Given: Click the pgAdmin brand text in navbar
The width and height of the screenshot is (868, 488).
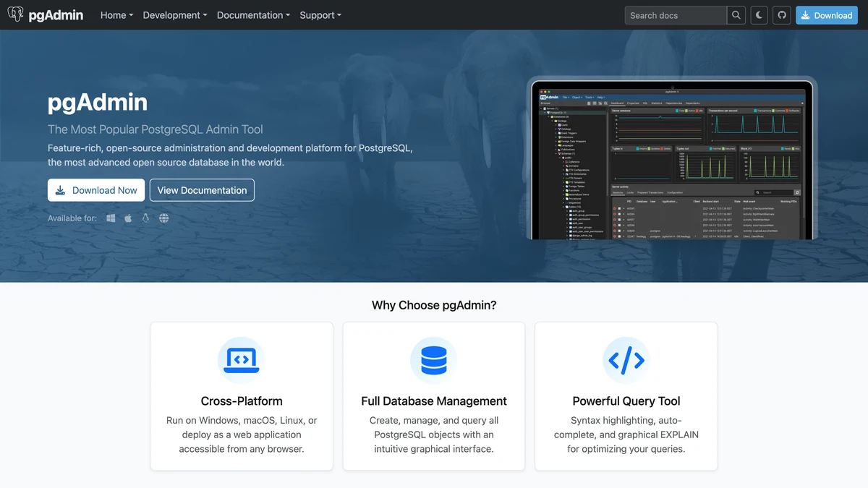Looking at the screenshot, I should point(56,14).
